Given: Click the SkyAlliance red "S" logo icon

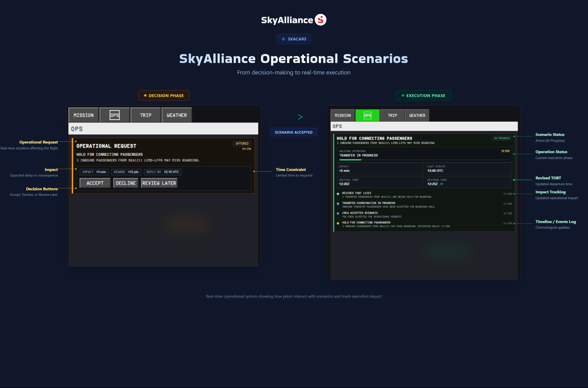Looking at the screenshot, I should (x=320, y=20).
